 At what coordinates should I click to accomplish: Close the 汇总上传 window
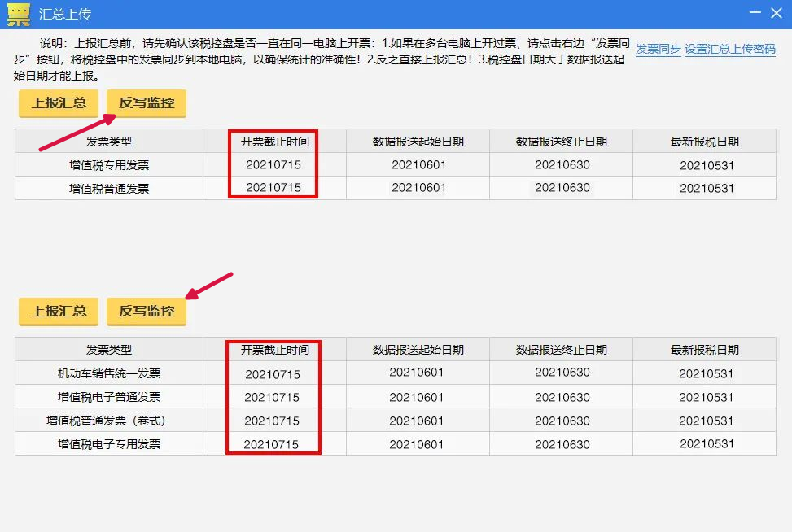click(x=777, y=13)
